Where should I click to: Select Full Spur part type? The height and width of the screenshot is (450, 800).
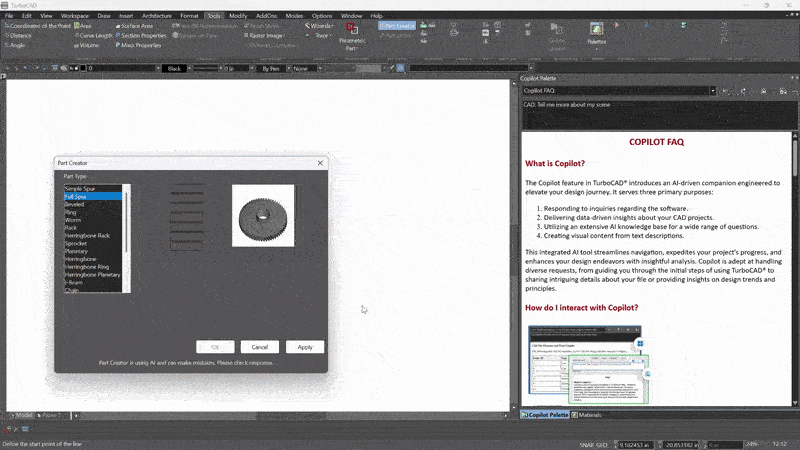(x=92, y=196)
